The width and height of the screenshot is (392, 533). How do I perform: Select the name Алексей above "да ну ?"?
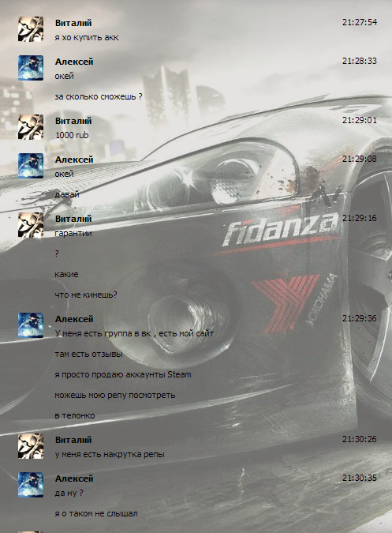(x=74, y=479)
